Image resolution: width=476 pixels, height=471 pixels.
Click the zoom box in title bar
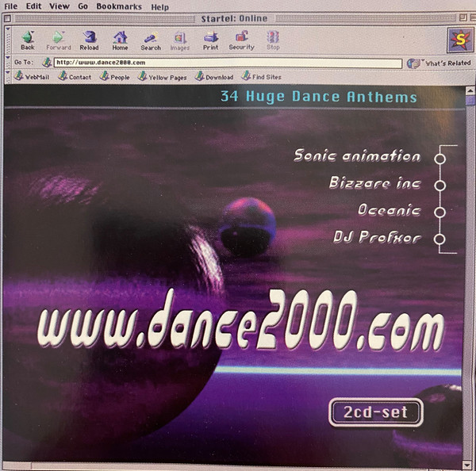point(463,17)
